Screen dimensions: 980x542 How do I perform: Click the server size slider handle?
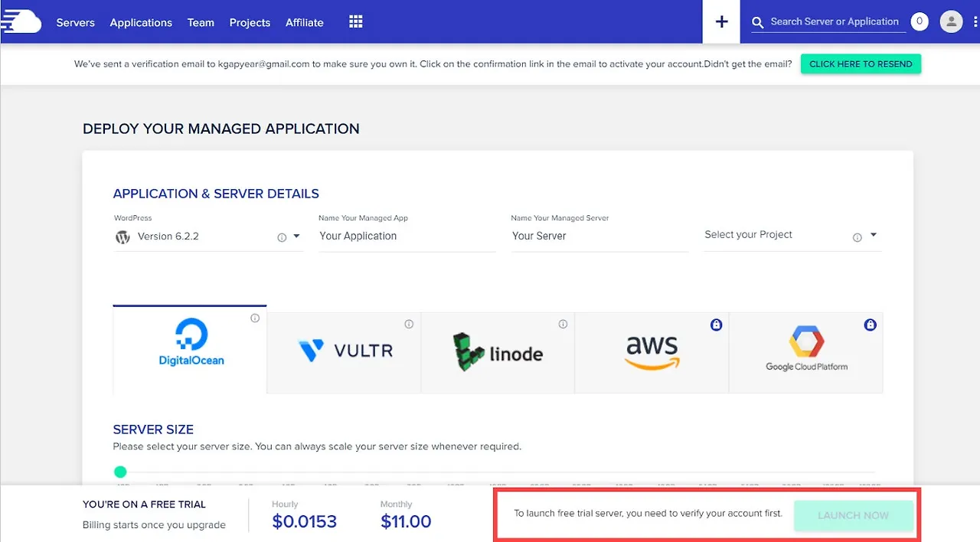(120, 472)
